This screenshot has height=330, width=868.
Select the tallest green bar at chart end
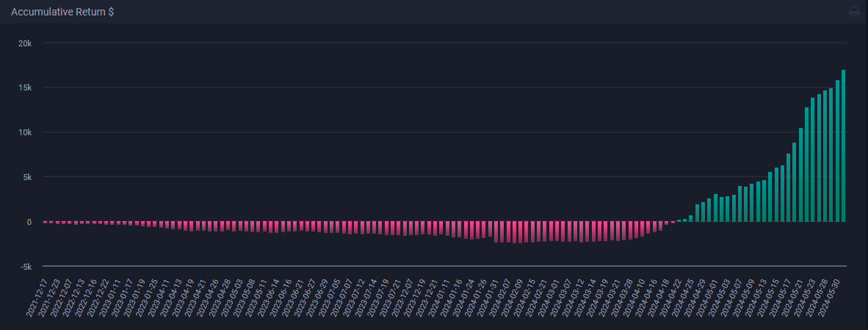click(x=844, y=146)
